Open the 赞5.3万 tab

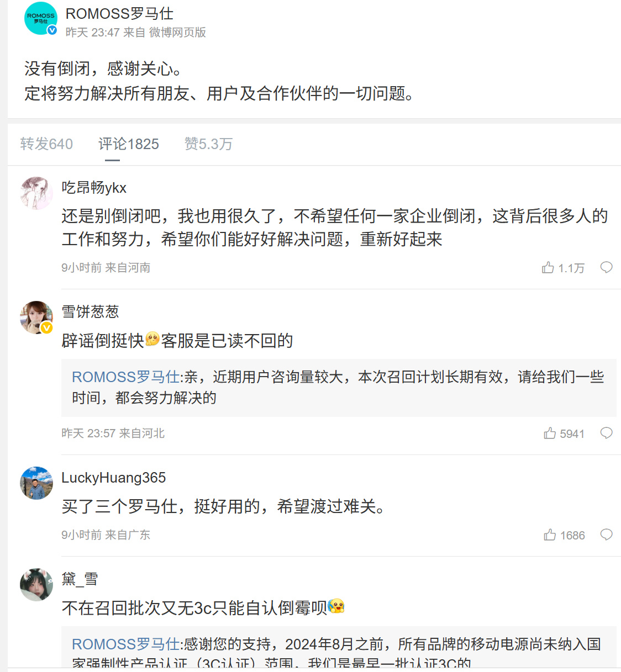[x=208, y=144]
